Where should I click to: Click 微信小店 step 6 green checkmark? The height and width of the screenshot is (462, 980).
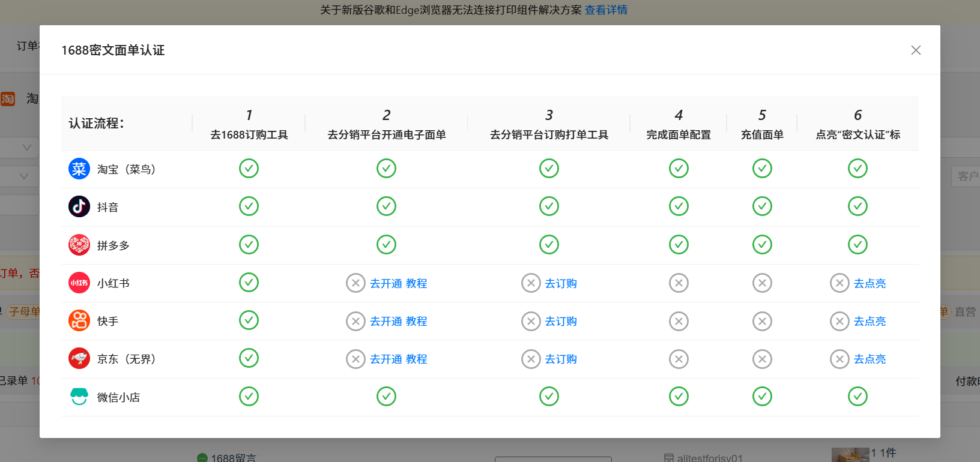857,396
